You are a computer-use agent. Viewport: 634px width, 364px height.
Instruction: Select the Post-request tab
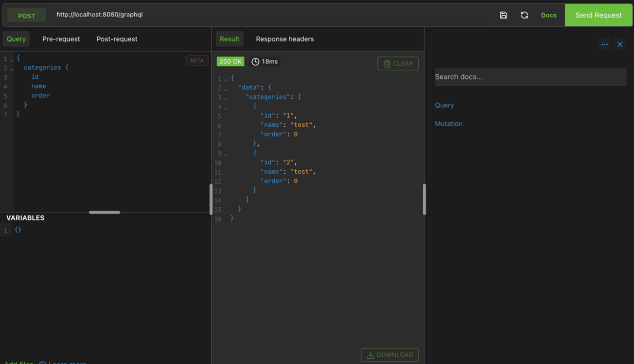(117, 39)
